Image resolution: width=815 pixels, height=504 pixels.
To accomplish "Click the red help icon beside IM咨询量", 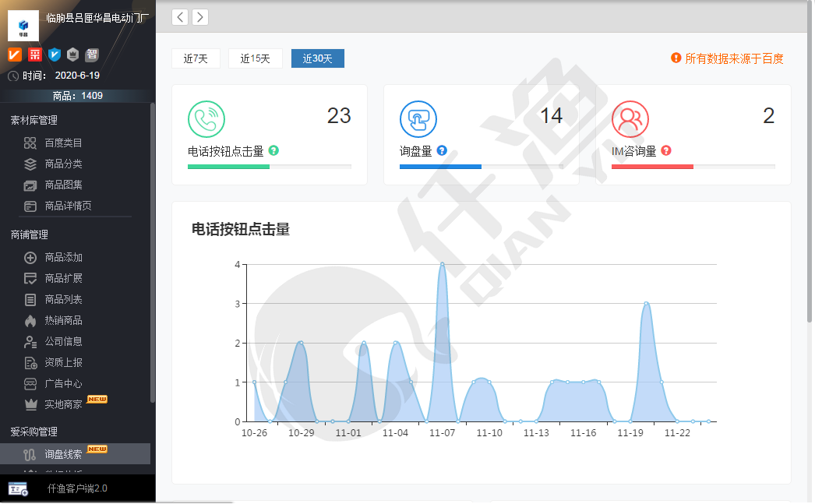I will tap(666, 150).
